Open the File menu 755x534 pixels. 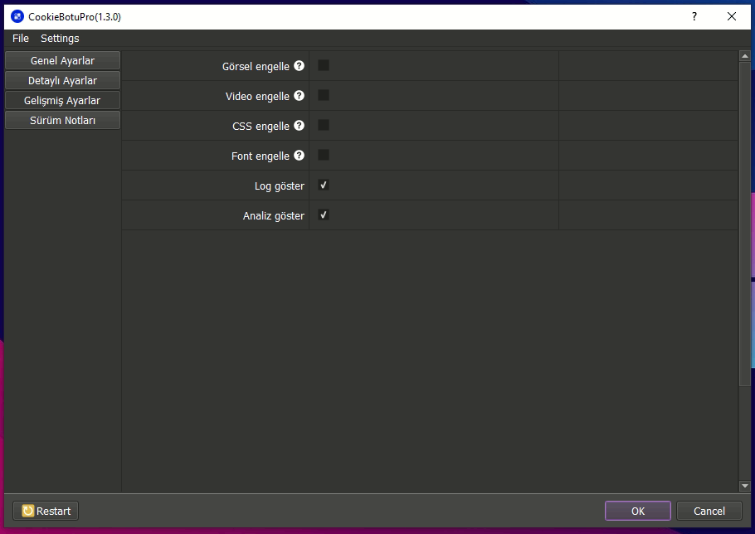pos(20,39)
